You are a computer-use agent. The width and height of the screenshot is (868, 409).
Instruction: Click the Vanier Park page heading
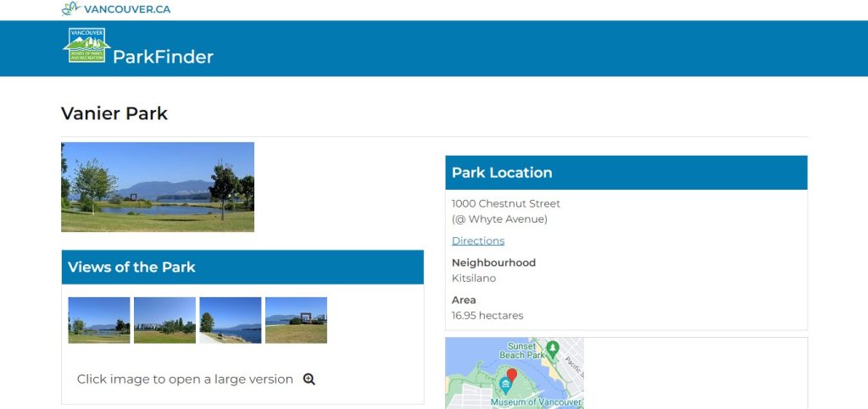(x=114, y=113)
